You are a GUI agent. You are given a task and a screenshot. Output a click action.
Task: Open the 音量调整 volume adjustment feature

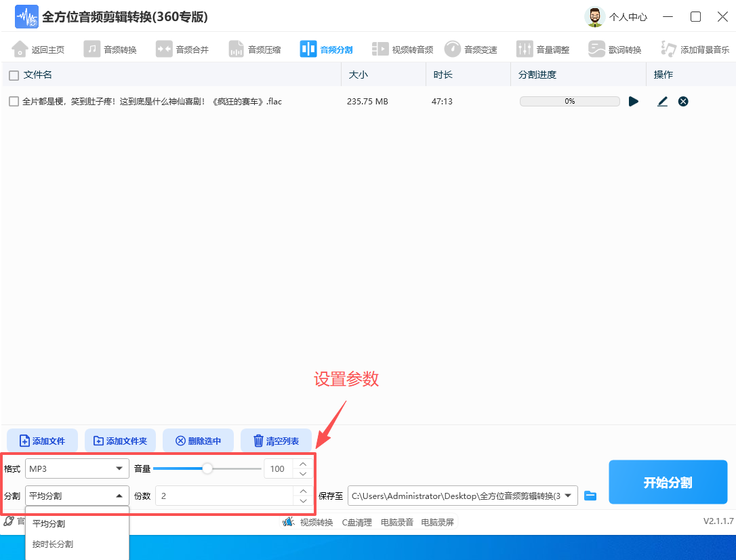point(541,48)
